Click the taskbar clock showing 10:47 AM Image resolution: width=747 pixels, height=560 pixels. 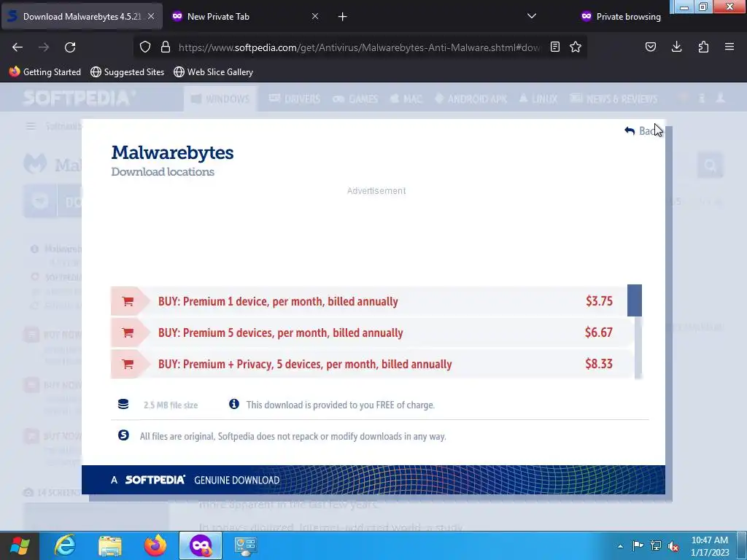click(x=710, y=546)
